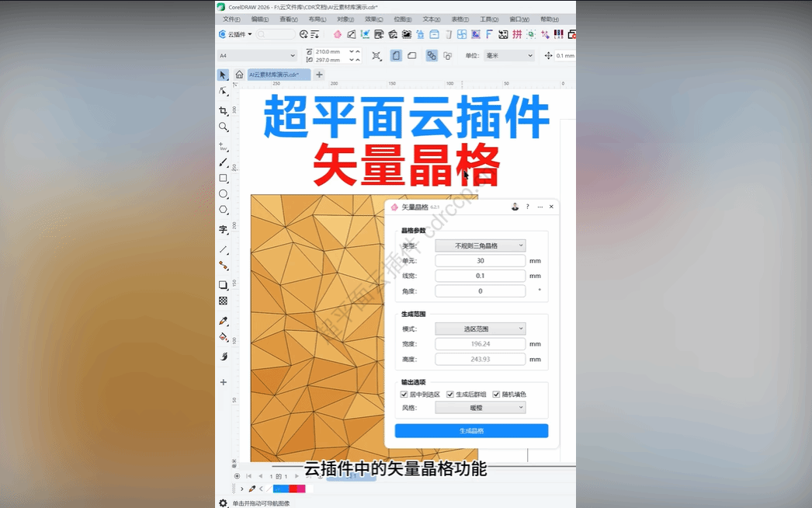Open the A4 page size dropdown
This screenshot has width=812, height=508.
(257, 55)
